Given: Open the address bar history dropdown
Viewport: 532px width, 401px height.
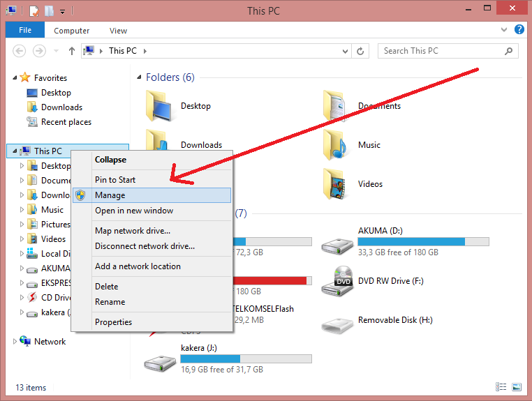Looking at the screenshot, I should (345, 51).
